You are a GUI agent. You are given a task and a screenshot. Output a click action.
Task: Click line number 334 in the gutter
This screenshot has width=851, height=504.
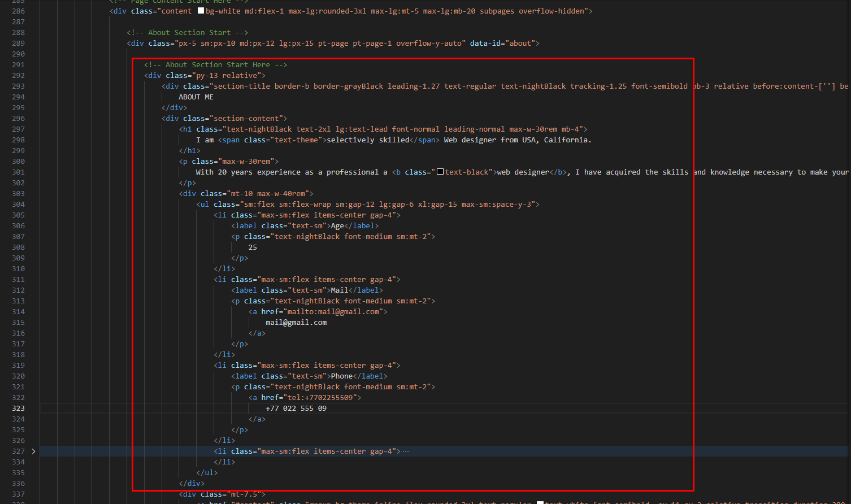pyautogui.click(x=18, y=462)
